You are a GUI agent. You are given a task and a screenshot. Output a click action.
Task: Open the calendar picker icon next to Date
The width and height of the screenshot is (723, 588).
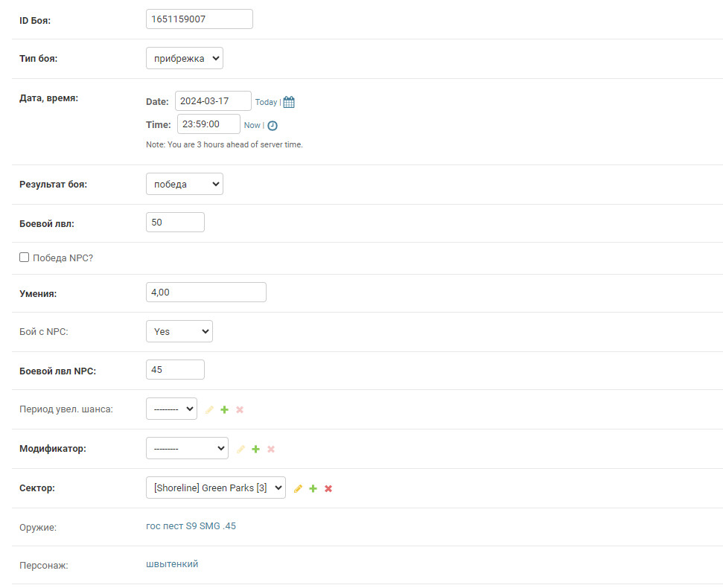[x=289, y=102]
